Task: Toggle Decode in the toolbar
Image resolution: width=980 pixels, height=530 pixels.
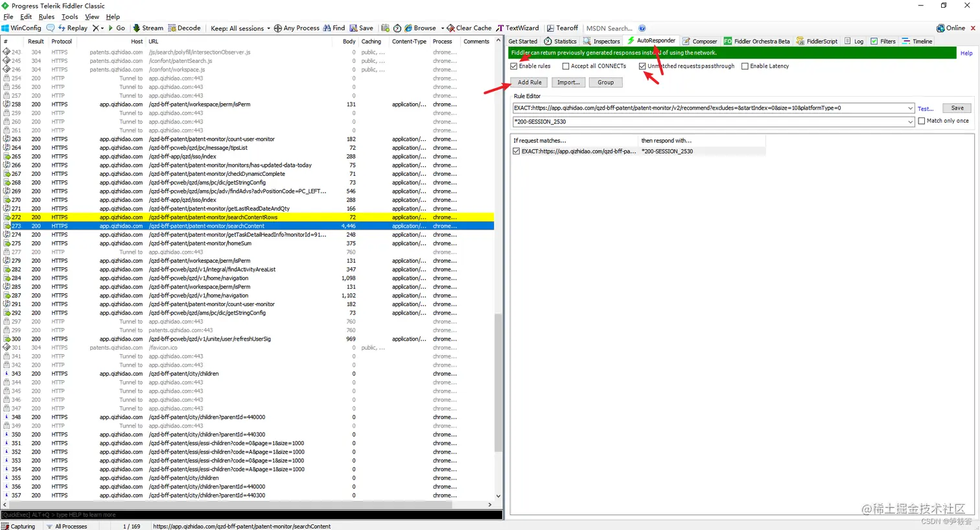Action: (185, 28)
